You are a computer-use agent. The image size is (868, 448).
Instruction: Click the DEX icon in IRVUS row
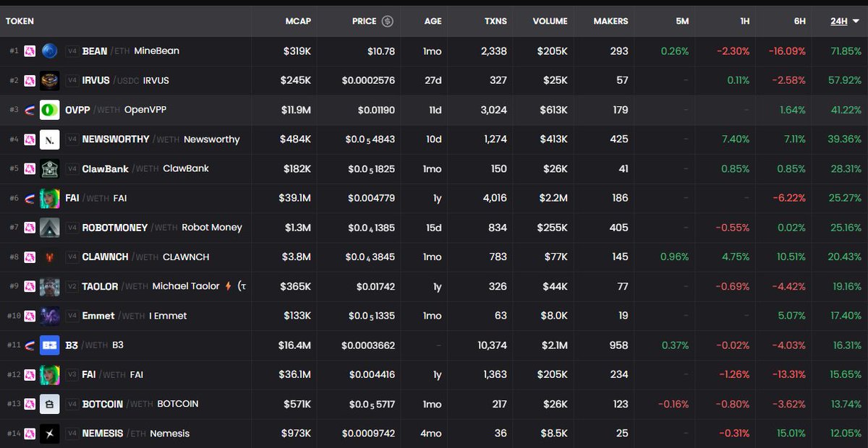coord(30,80)
